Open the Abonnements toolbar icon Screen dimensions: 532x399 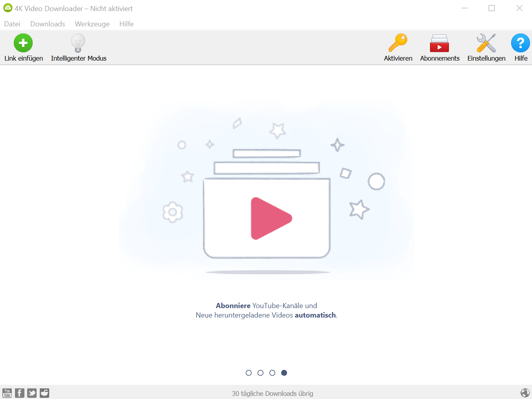439,43
